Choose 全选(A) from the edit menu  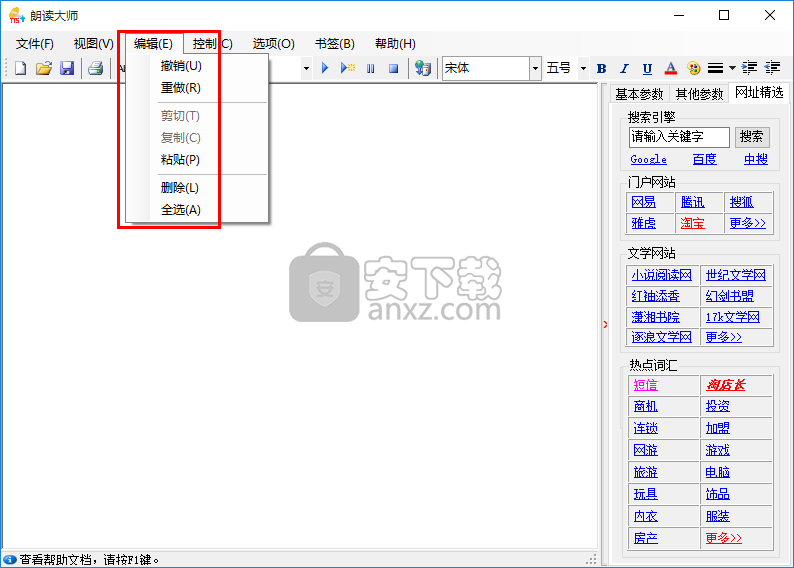[x=197, y=210]
